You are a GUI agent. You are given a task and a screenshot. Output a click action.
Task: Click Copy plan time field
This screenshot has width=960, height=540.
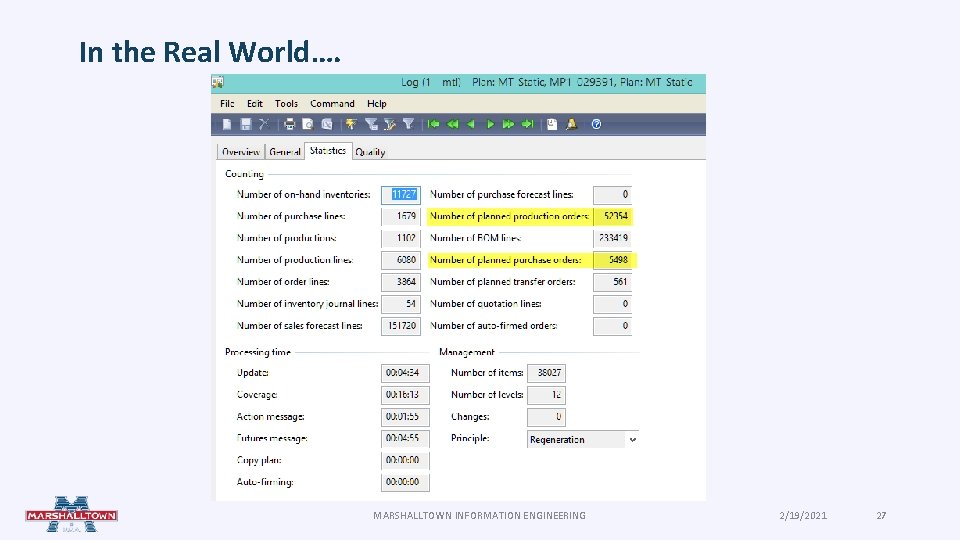point(405,460)
